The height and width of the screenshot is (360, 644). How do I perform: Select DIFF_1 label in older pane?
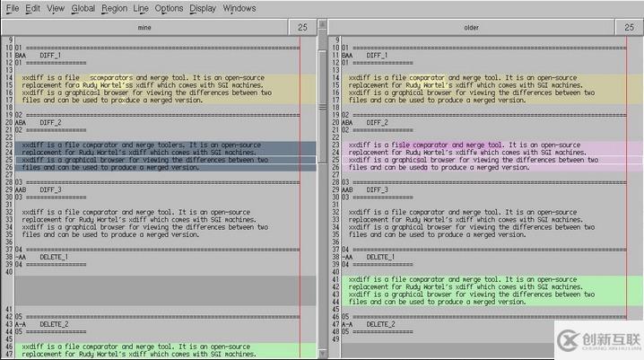coord(377,55)
